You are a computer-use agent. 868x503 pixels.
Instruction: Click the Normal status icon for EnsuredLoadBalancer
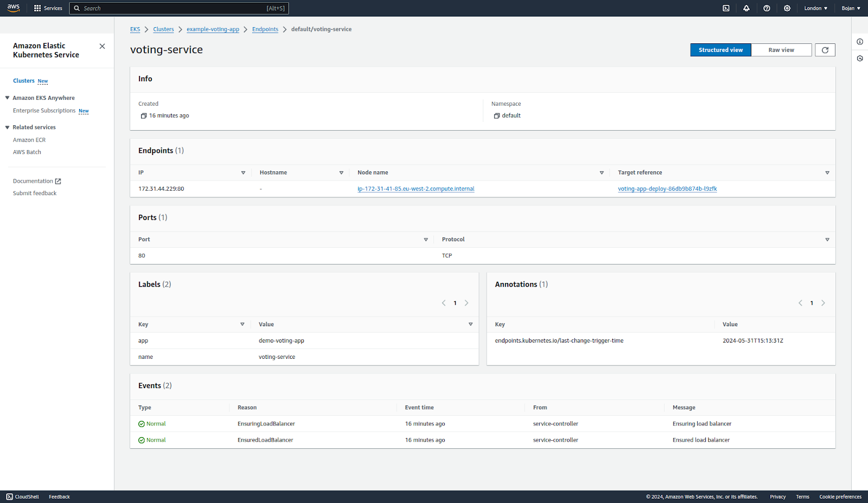click(x=142, y=440)
